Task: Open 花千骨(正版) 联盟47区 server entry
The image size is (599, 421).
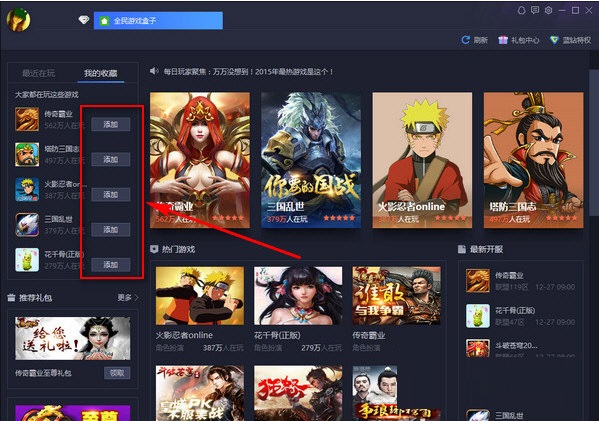Action: point(521,316)
